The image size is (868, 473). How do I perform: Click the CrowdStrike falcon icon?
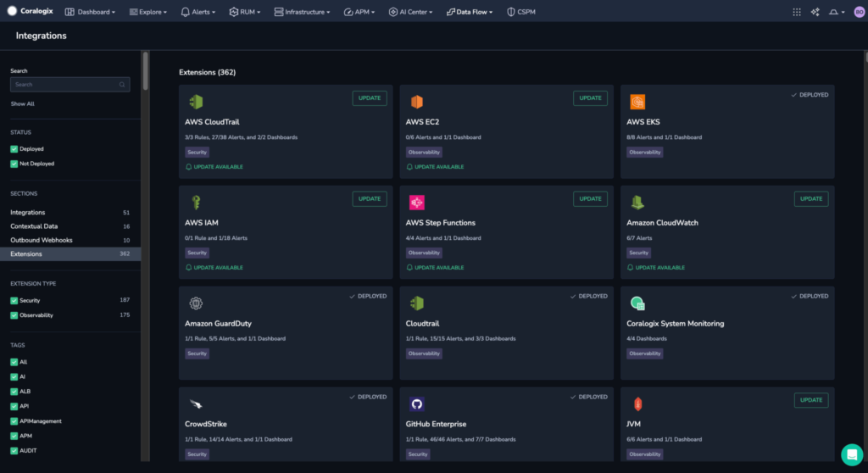pos(196,403)
